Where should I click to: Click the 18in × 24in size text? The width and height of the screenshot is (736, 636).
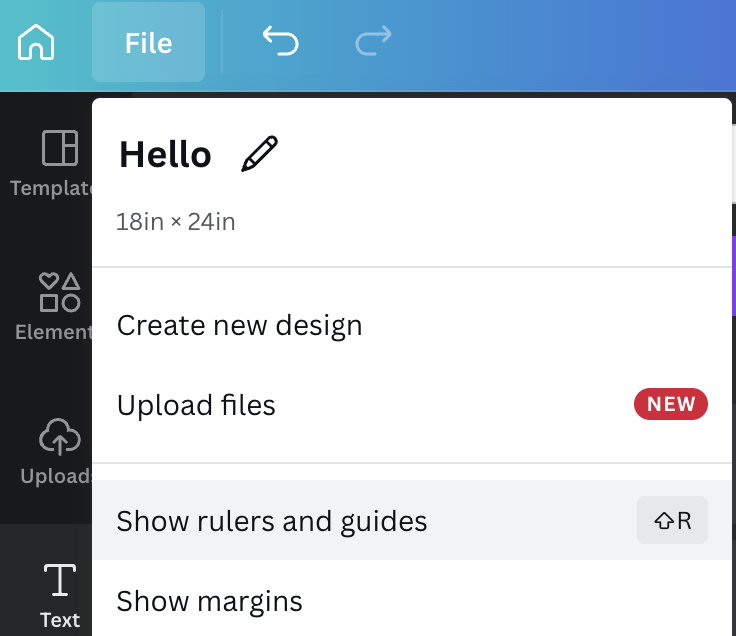click(176, 222)
